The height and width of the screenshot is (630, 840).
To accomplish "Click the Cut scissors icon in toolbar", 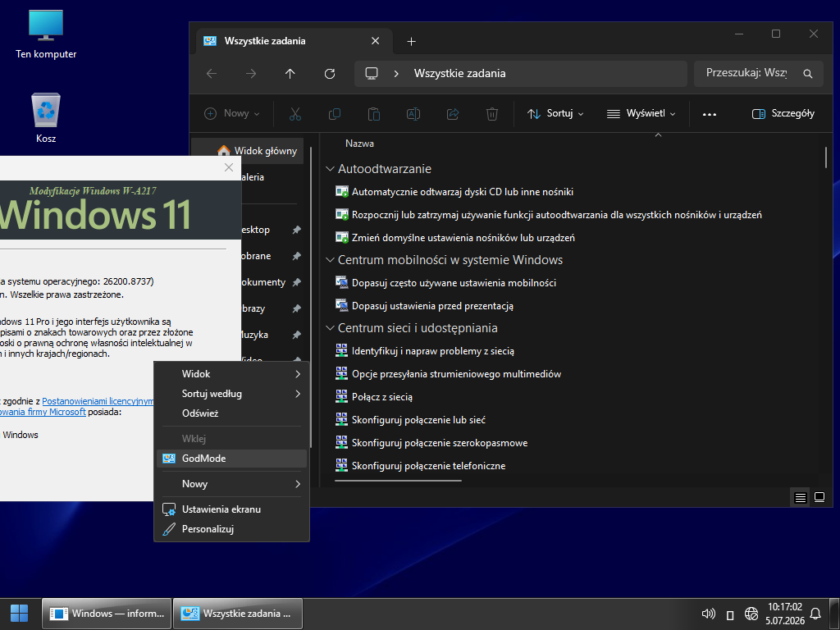I will [295, 113].
